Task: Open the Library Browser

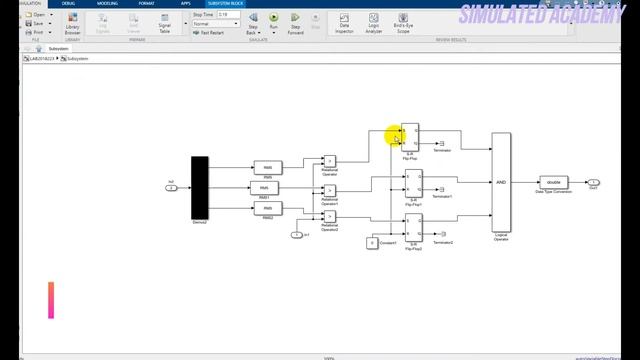Action: 72,23
